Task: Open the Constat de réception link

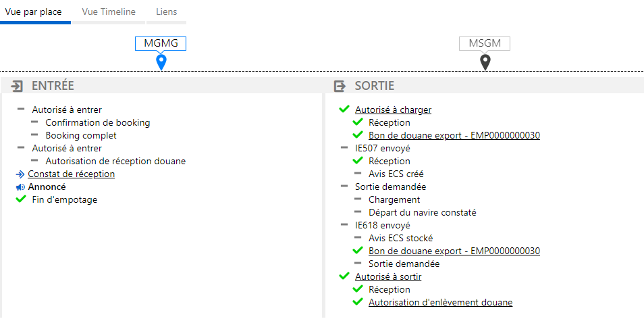Action: click(71, 174)
